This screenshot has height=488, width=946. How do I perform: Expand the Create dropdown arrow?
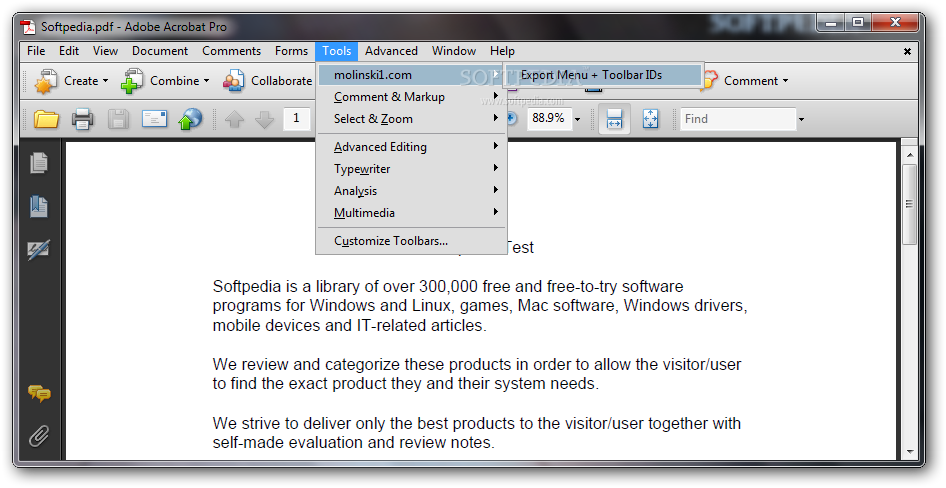tap(106, 81)
